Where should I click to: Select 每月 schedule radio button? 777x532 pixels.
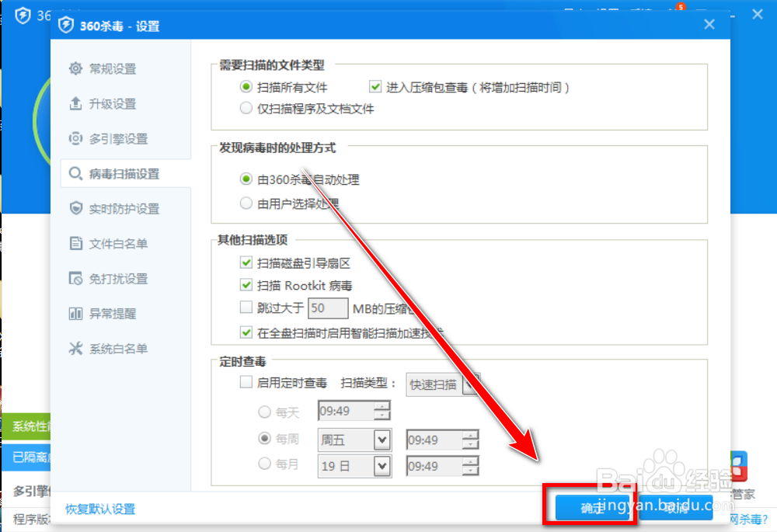coord(265,464)
